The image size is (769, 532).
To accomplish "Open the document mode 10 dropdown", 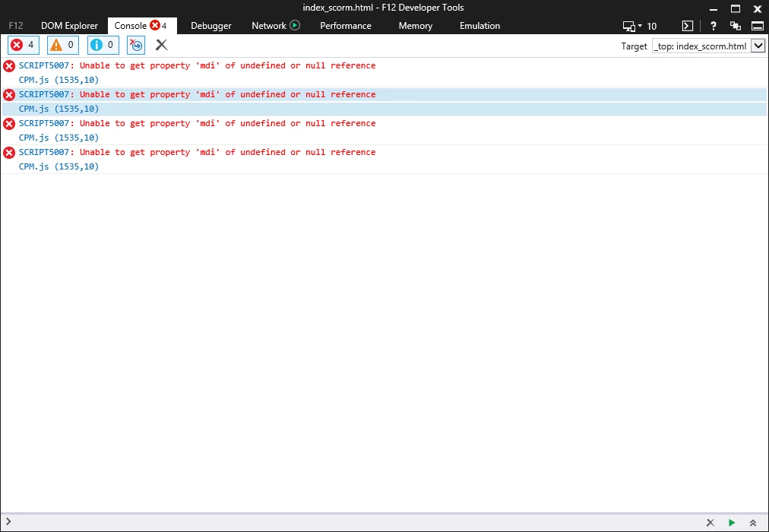I will pos(640,26).
